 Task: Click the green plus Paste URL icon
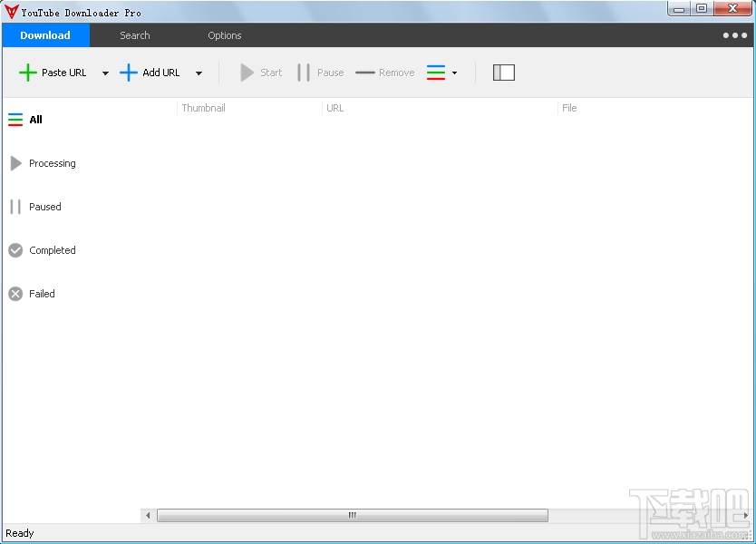click(28, 73)
